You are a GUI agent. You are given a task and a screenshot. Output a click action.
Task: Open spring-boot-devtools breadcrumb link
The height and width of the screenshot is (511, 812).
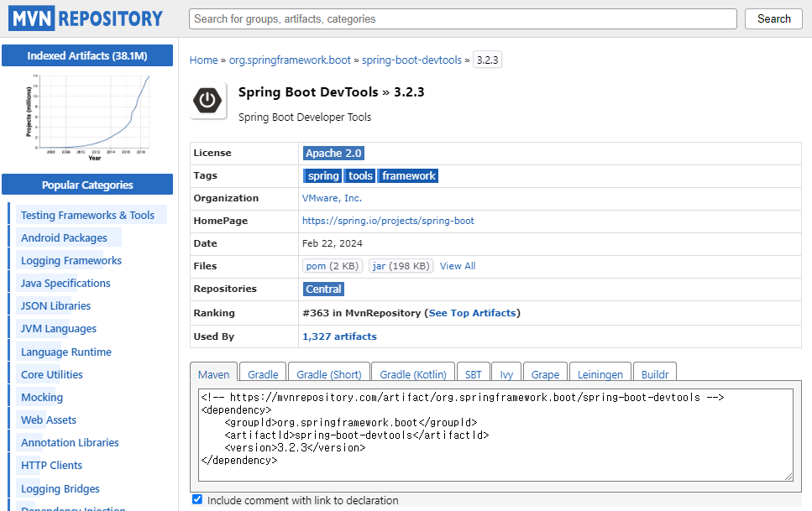411,60
